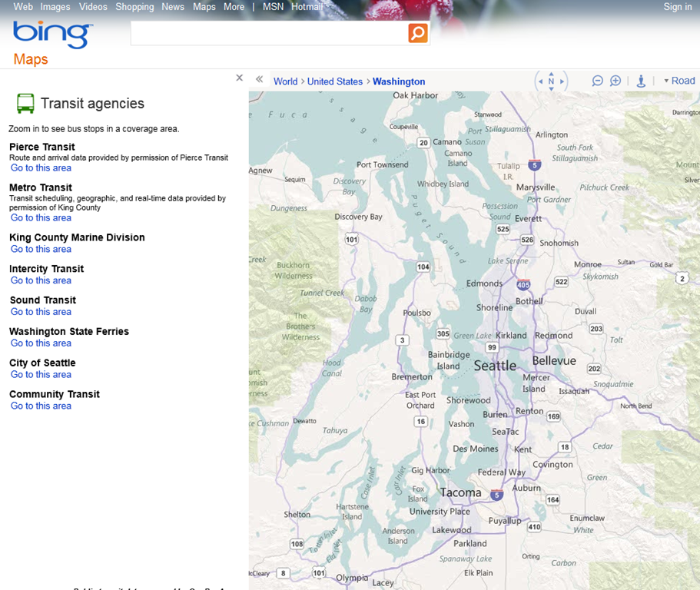Viewport: 700px width, 590px height.
Task: Pan the map north with up arrow
Action: click(x=552, y=74)
